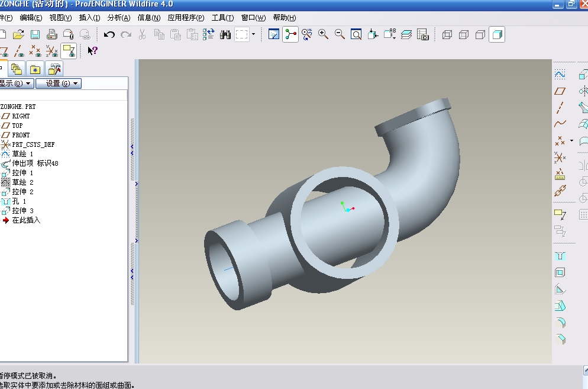Switch to the connections tab with hammer
This screenshot has height=389, width=588.
pyautogui.click(x=54, y=69)
